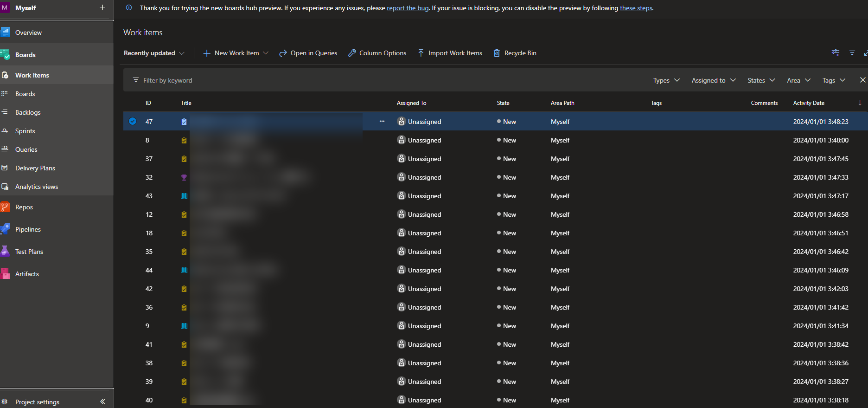The height and width of the screenshot is (408, 868).
Task: Follow the report the bug link
Action: 408,8
